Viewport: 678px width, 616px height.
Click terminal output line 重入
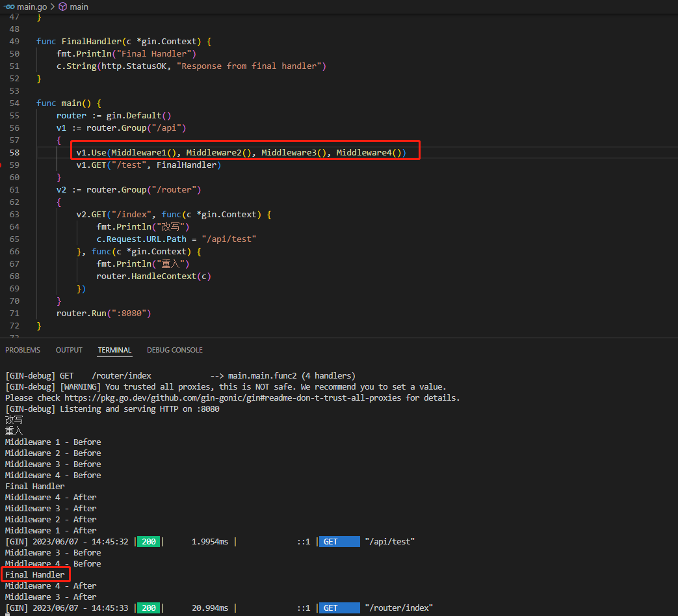pyautogui.click(x=14, y=431)
